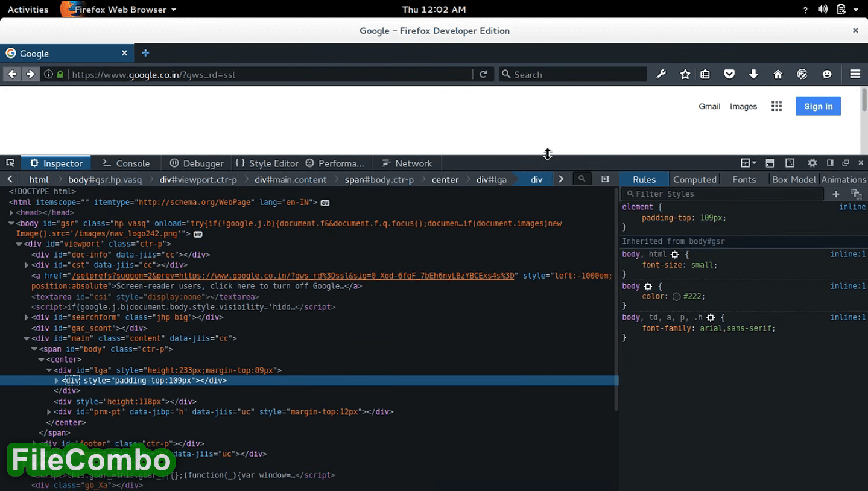Screen dimensions: 868x491
Task: Click the browser Back button
Action: tap(12, 74)
